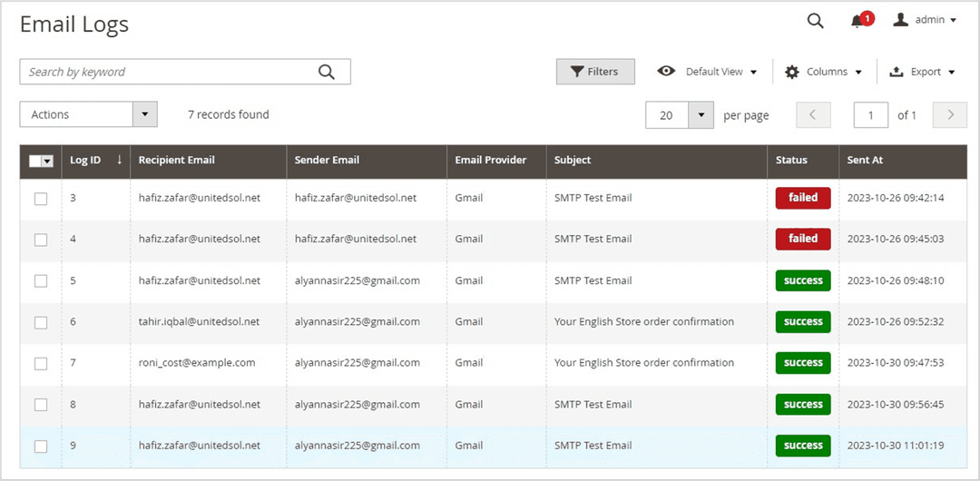
Task: Sort by Log ID column header
Action: tap(86, 160)
